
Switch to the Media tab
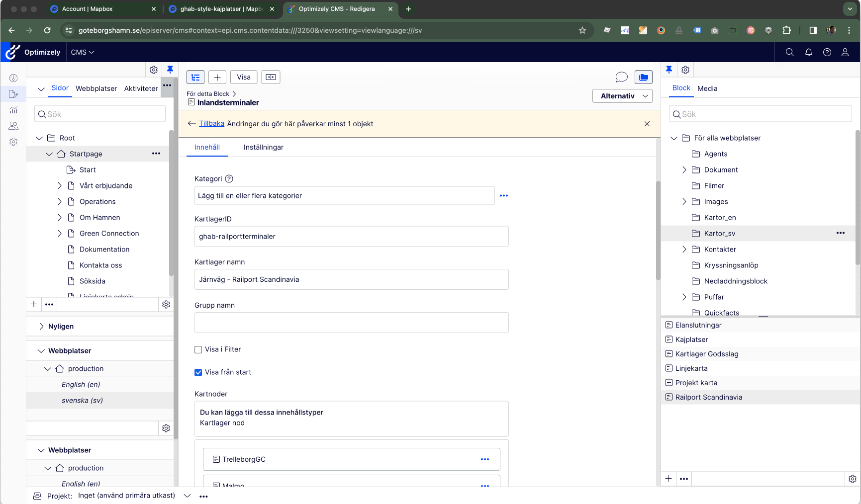(x=707, y=88)
